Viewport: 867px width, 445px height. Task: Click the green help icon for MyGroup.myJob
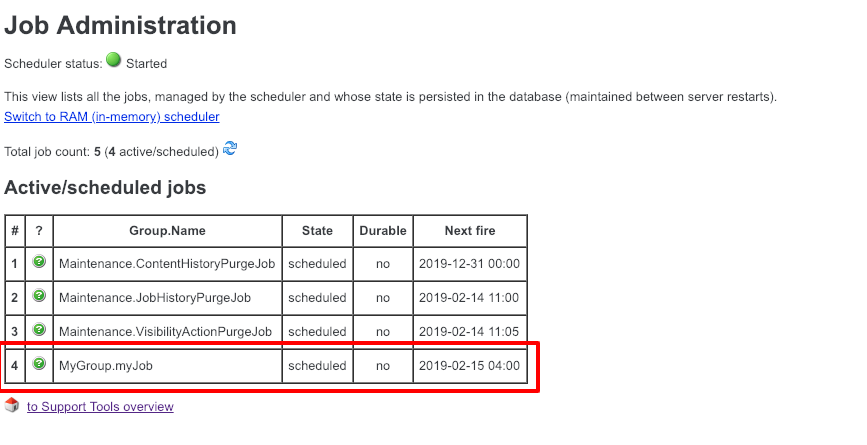pyautogui.click(x=39, y=363)
